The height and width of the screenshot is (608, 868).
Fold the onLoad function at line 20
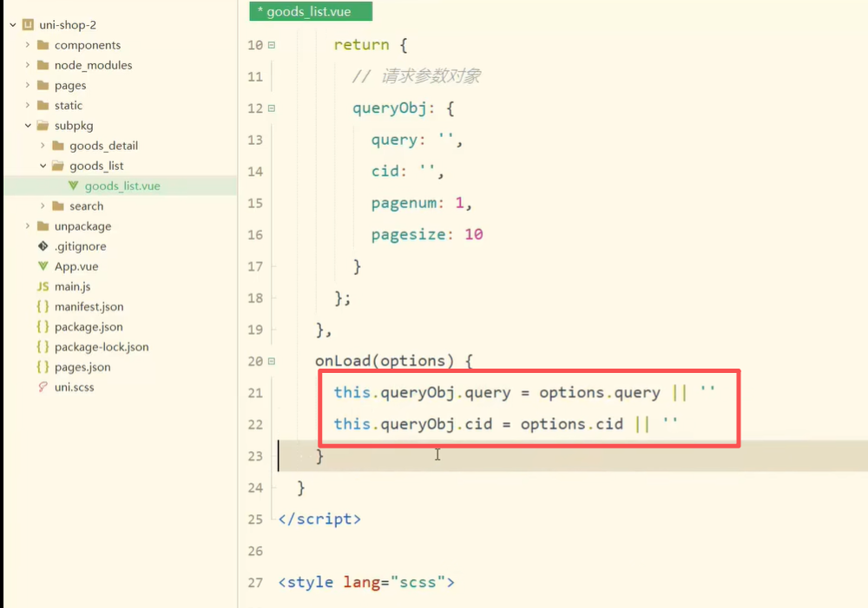(x=271, y=362)
